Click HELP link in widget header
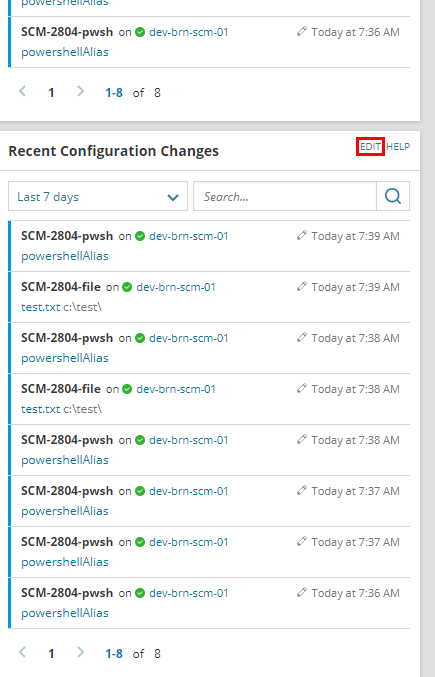 [x=398, y=147]
